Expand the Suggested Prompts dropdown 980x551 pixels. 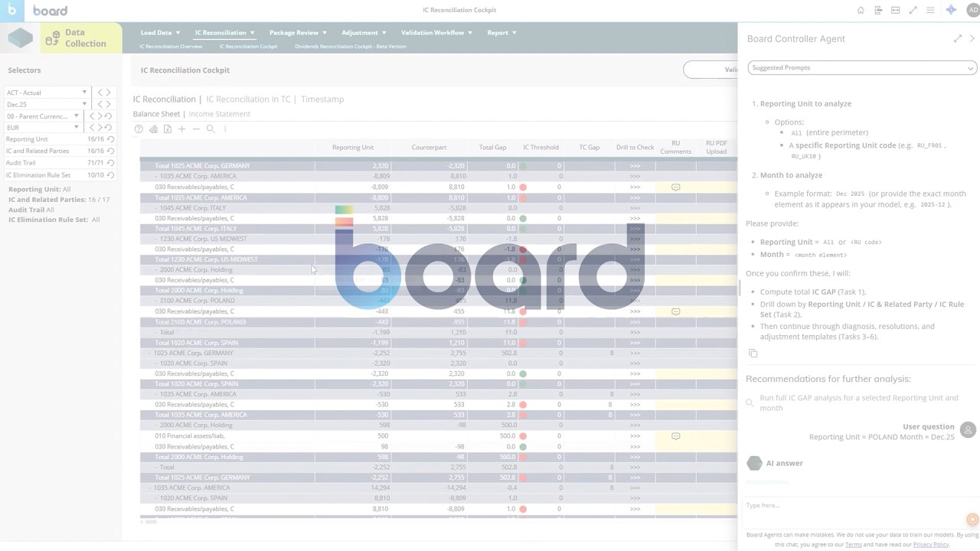pyautogui.click(x=862, y=67)
